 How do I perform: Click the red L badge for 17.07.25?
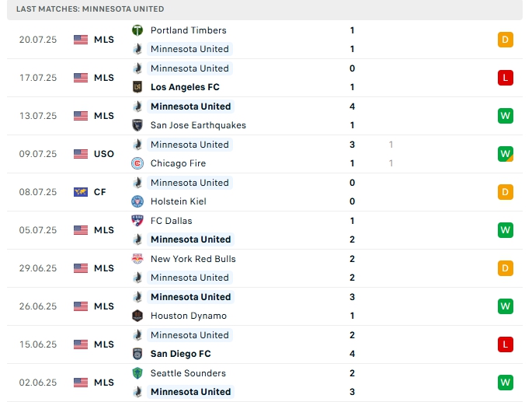[506, 78]
